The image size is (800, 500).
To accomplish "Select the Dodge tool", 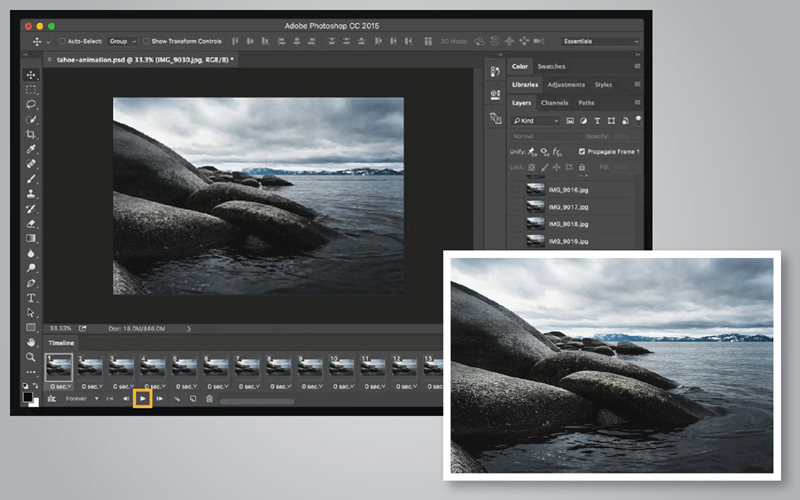I will tap(31, 268).
